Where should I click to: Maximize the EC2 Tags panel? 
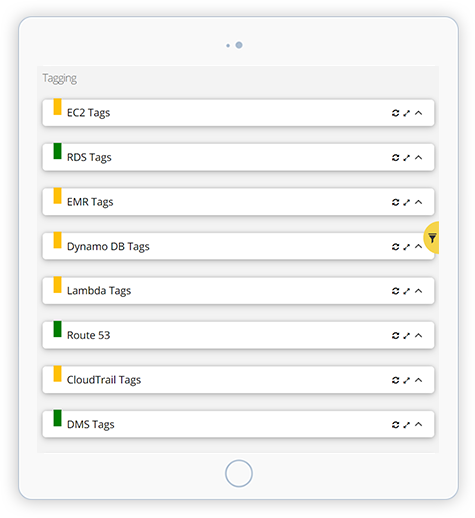click(406, 113)
